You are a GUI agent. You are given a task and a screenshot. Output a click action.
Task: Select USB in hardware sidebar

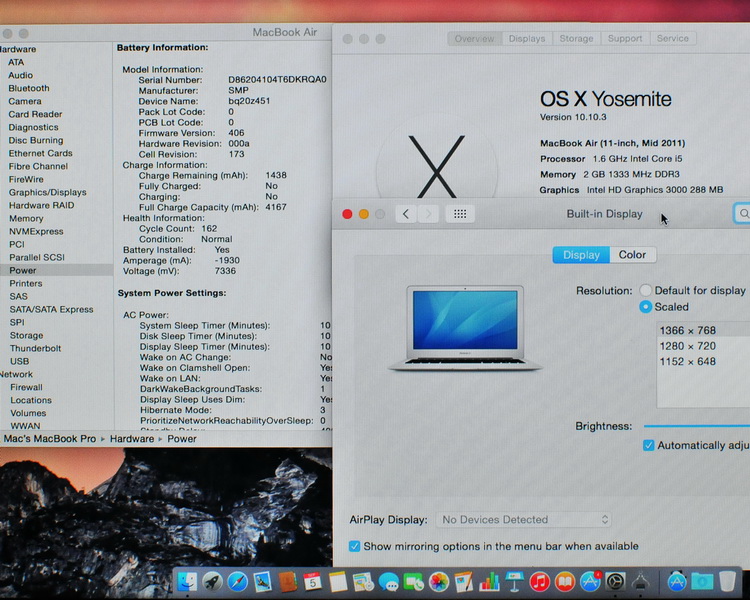click(x=20, y=361)
